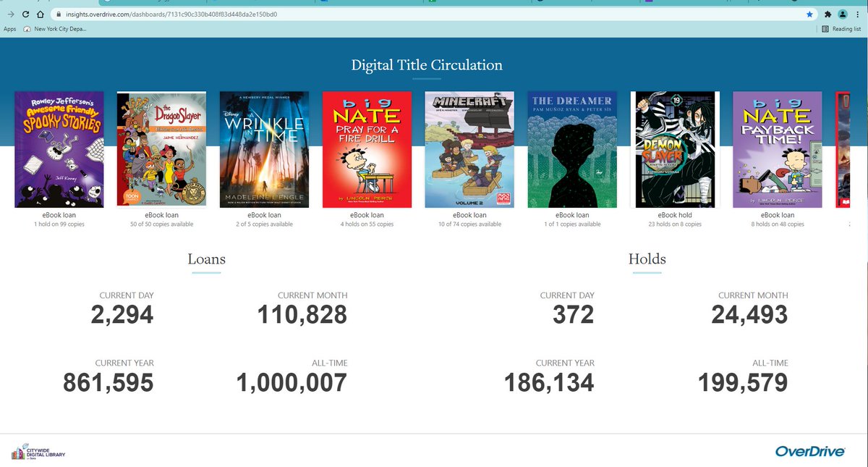Open the Apps bookmarks shortcut
This screenshot has height=467, width=868.
pos(10,29)
